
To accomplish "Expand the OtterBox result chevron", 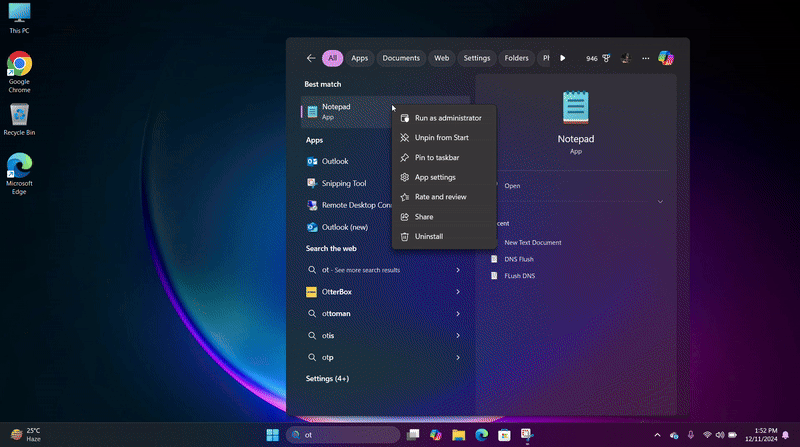I will (x=458, y=292).
